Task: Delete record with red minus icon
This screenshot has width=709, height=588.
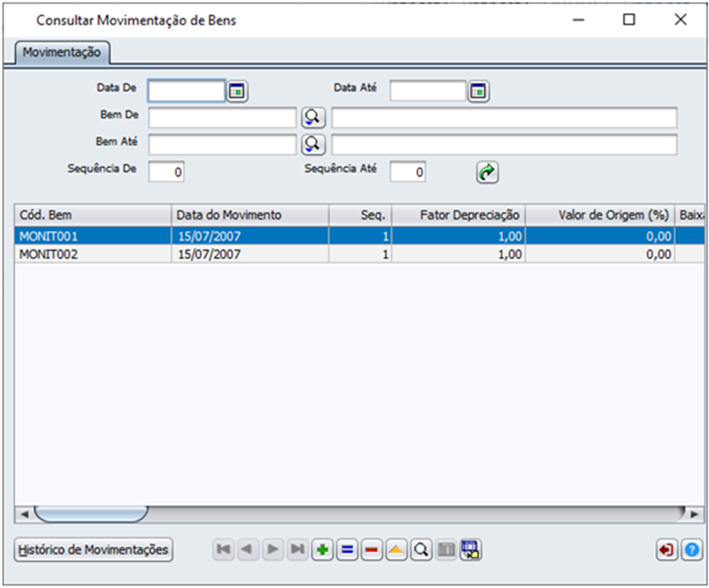Action: point(372,549)
